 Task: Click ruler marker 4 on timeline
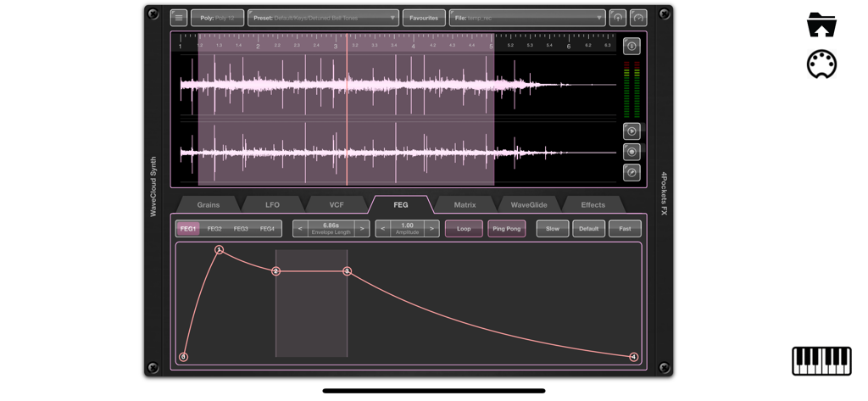[413, 47]
